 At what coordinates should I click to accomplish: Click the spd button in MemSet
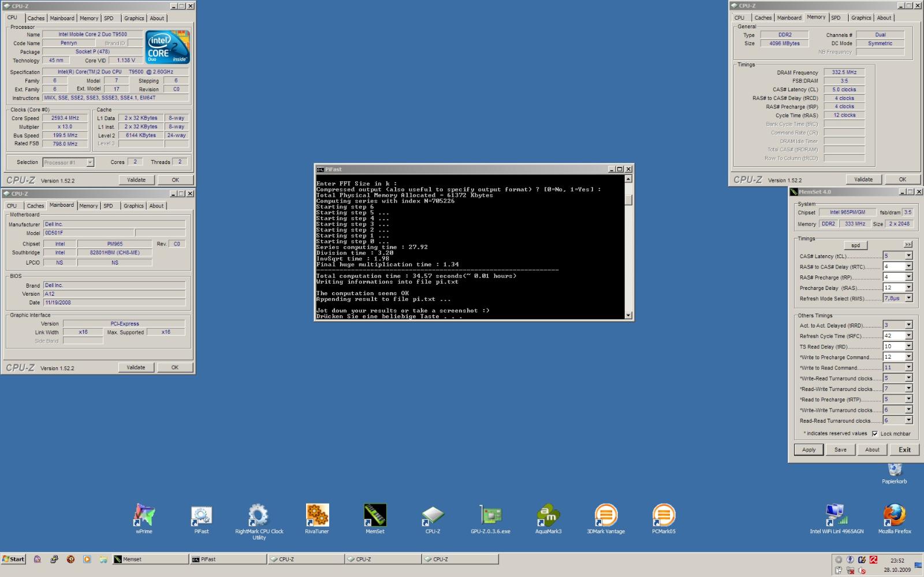coord(855,245)
